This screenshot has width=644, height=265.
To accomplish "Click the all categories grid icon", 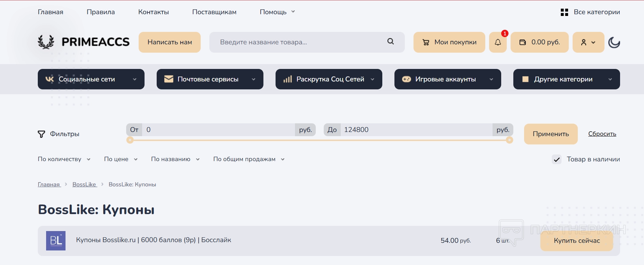I will [564, 12].
